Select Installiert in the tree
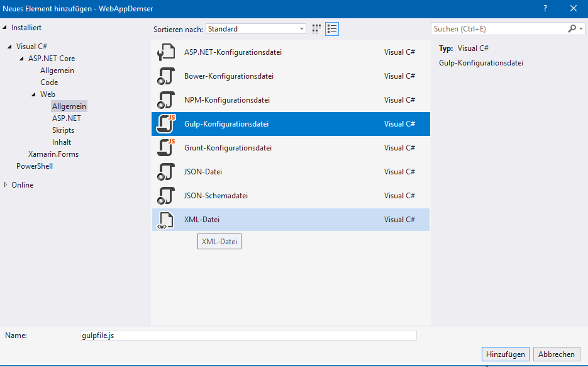Viewport: 588px width, 367px height. click(x=26, y=28)
